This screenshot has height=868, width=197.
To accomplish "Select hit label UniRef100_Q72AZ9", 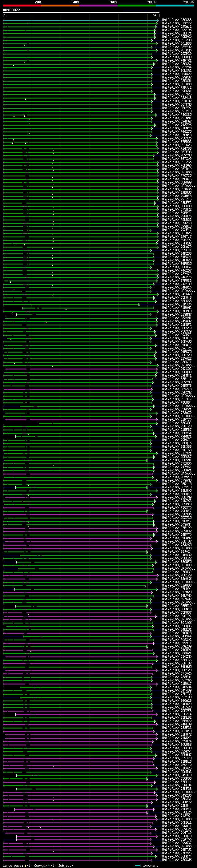I will (x=177, y=413).
